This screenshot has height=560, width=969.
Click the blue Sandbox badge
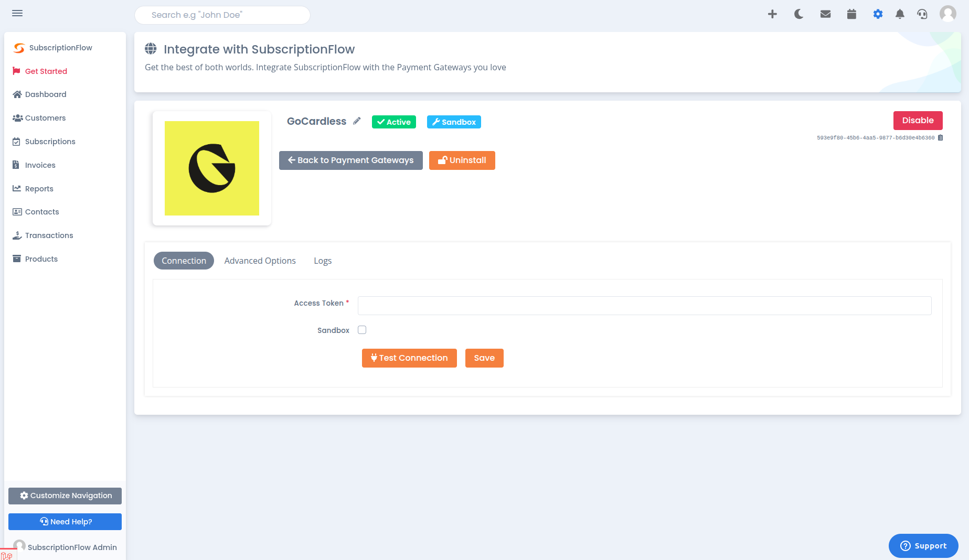(454, 122)
